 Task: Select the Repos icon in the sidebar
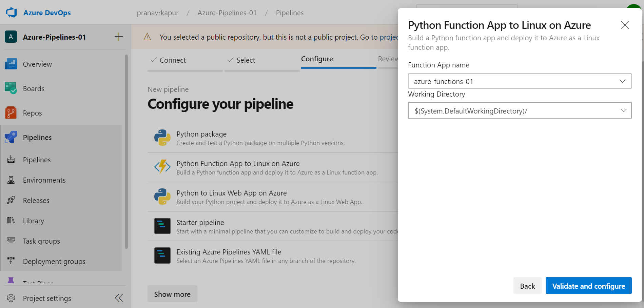point(11,113)
